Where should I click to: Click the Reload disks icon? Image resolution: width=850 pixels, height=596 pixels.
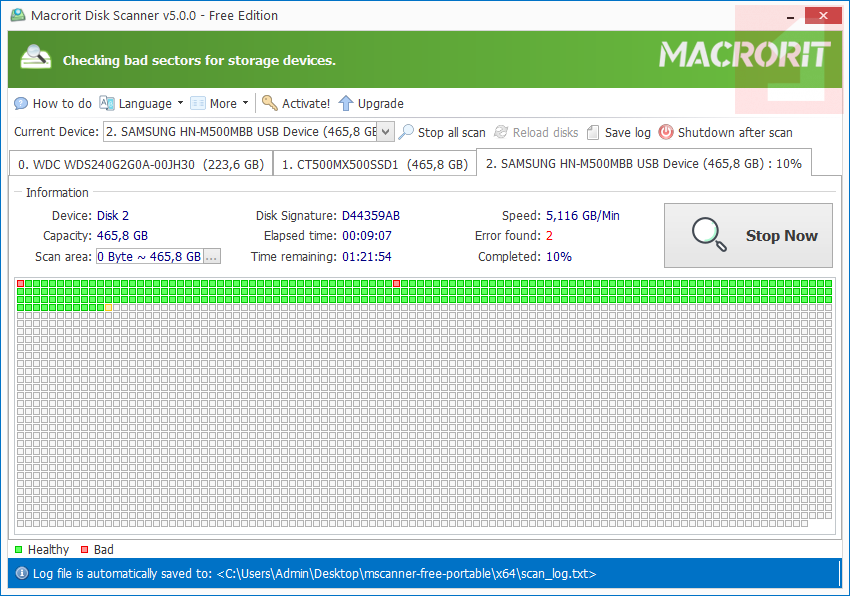coord(501,132)
